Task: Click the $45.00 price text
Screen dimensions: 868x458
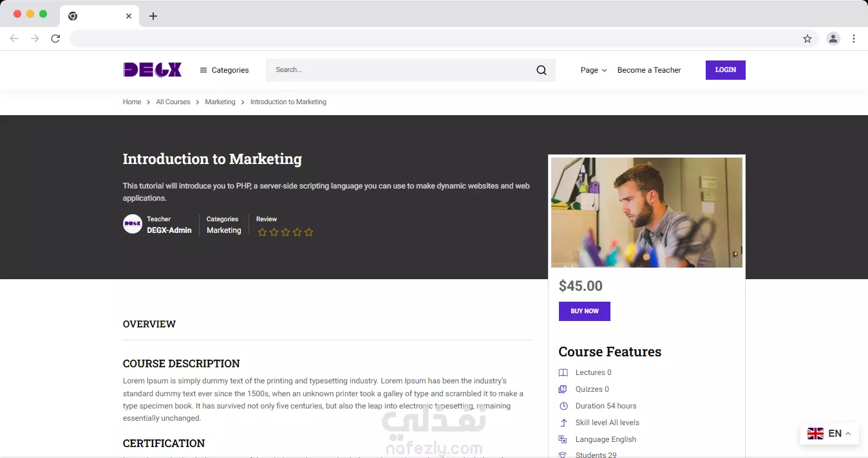Action: click(581, 286)
